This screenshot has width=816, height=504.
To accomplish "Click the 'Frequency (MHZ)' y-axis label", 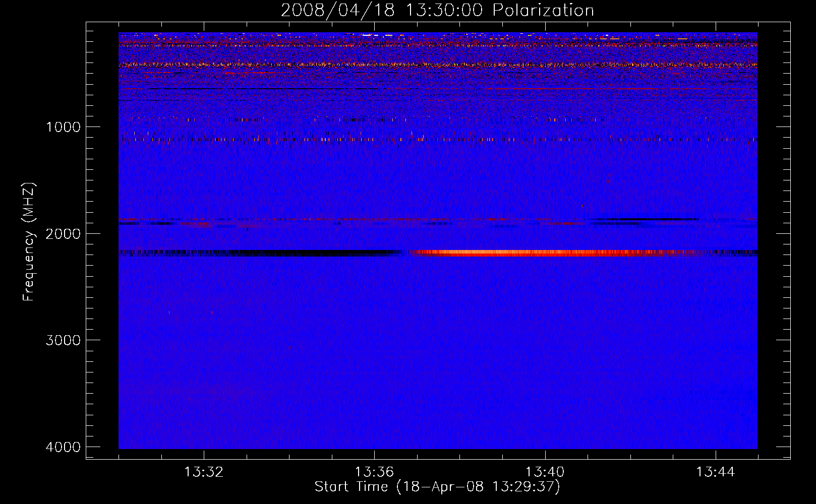I will 29,242.
